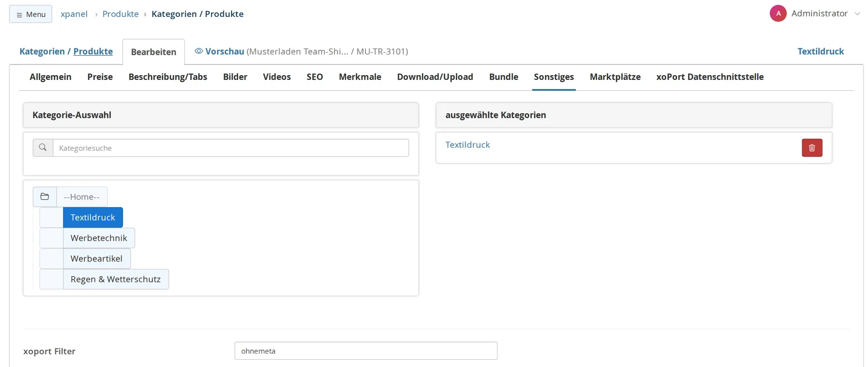
Task: Click the Home folder icon in tree
Action: [45, 197]
